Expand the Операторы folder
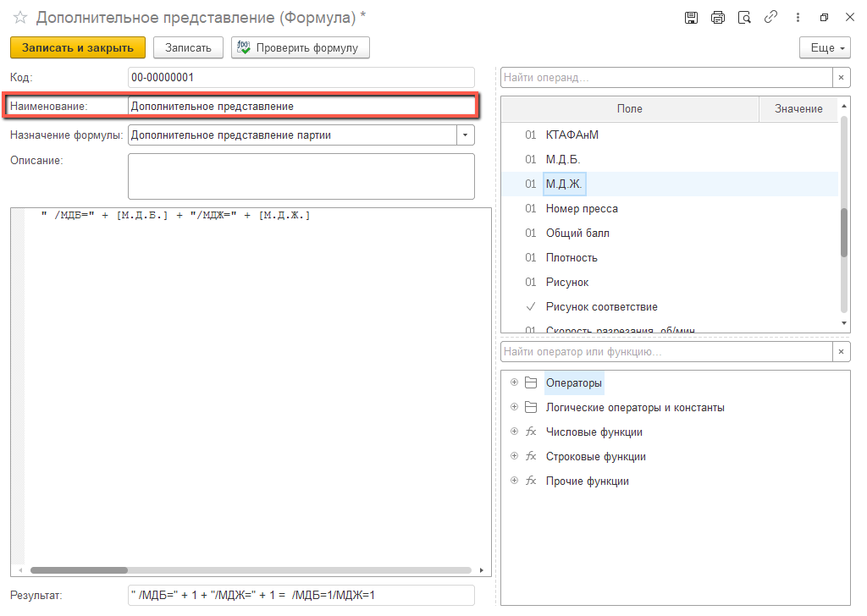Image resolution: width=867 pixels, height=616 pixels. [x=514, y=383]
